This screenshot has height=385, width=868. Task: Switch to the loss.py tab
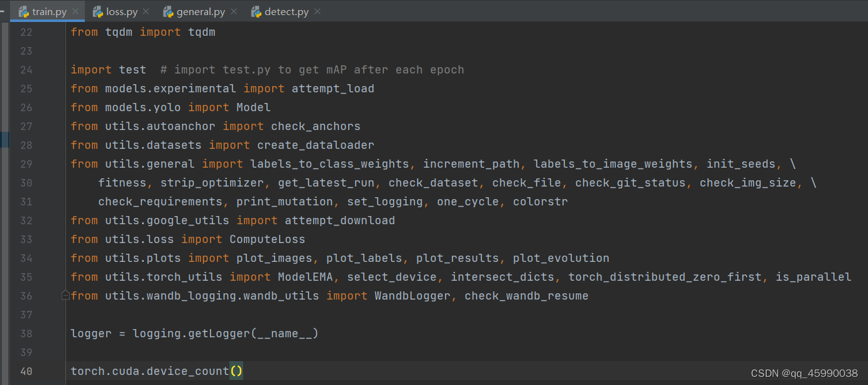click(121, 11)
